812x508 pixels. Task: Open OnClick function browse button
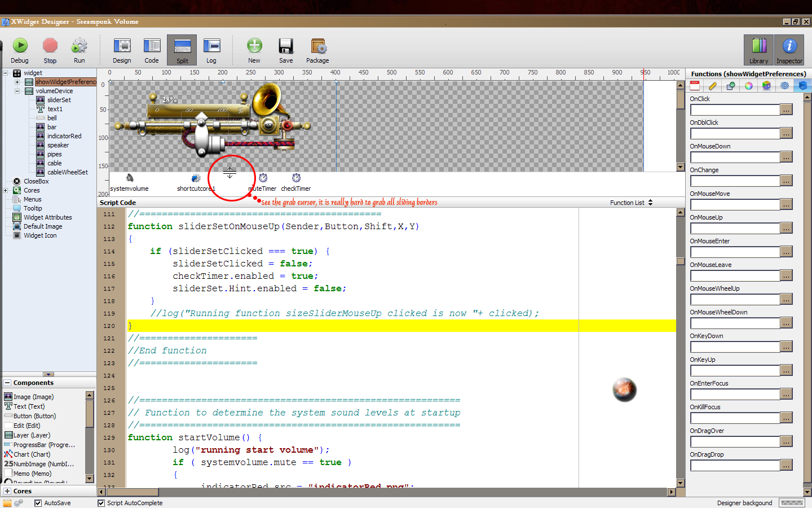tap(786, 110)
